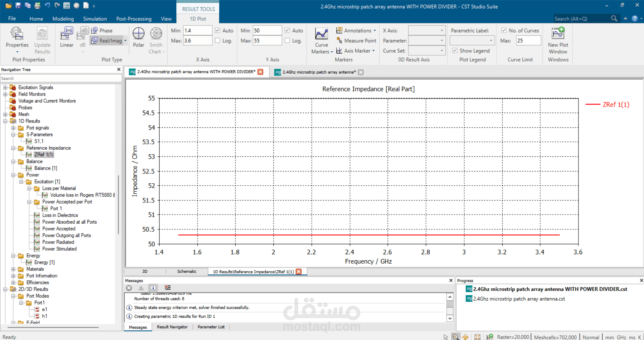
Task: Switch to the Schematic view tab
Action: click(x=187, y=271)
